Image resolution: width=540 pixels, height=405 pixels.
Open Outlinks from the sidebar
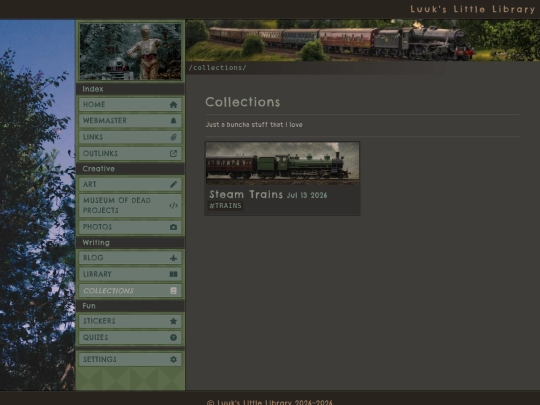tap(130, 154)
